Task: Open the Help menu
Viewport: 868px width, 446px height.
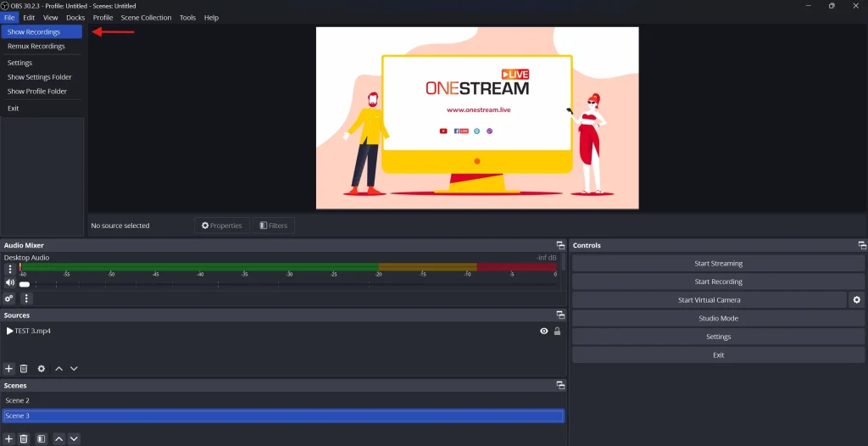Action: point(211,18)
